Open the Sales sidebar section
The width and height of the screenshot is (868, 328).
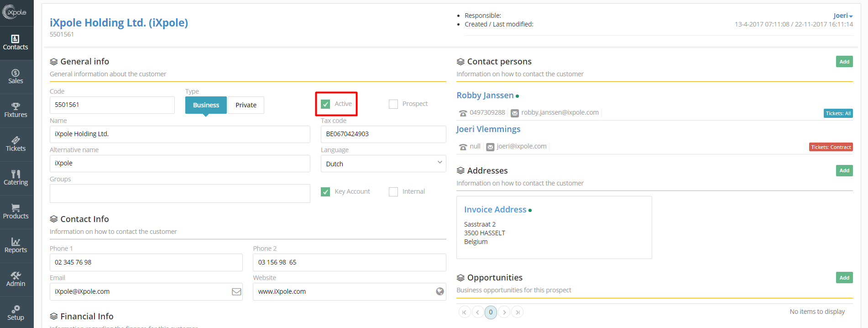[x=16, y=77]
